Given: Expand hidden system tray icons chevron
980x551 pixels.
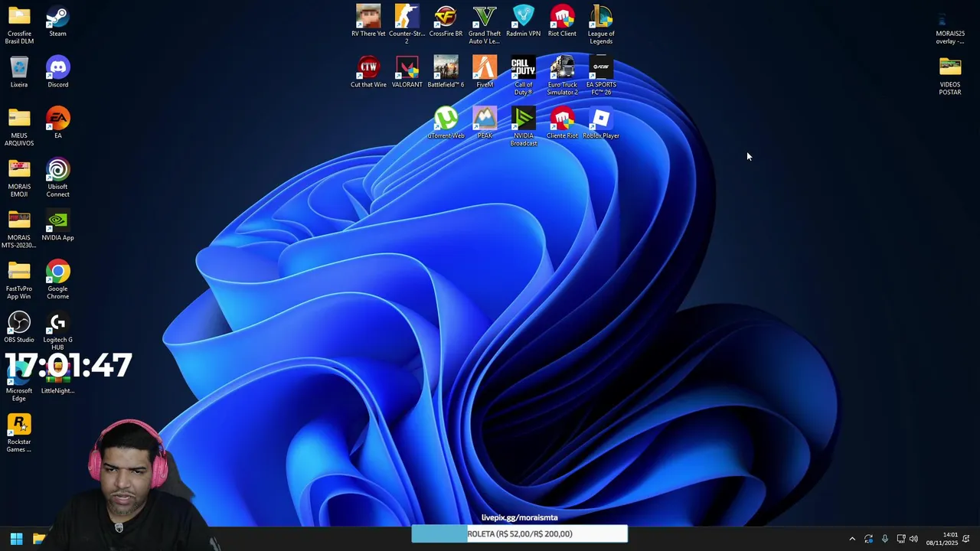Looking at the screenshot, I should 852,539.
